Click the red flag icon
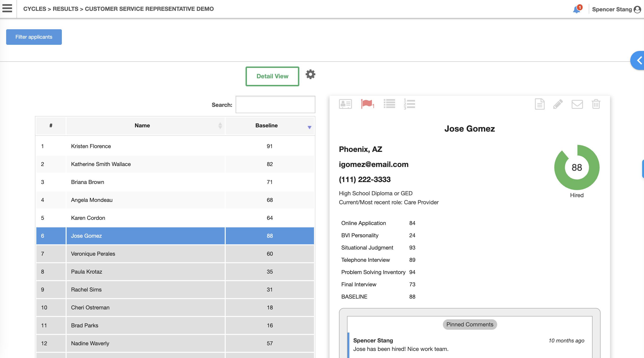The width and height of the screenshot is (644, 358). 367,104
